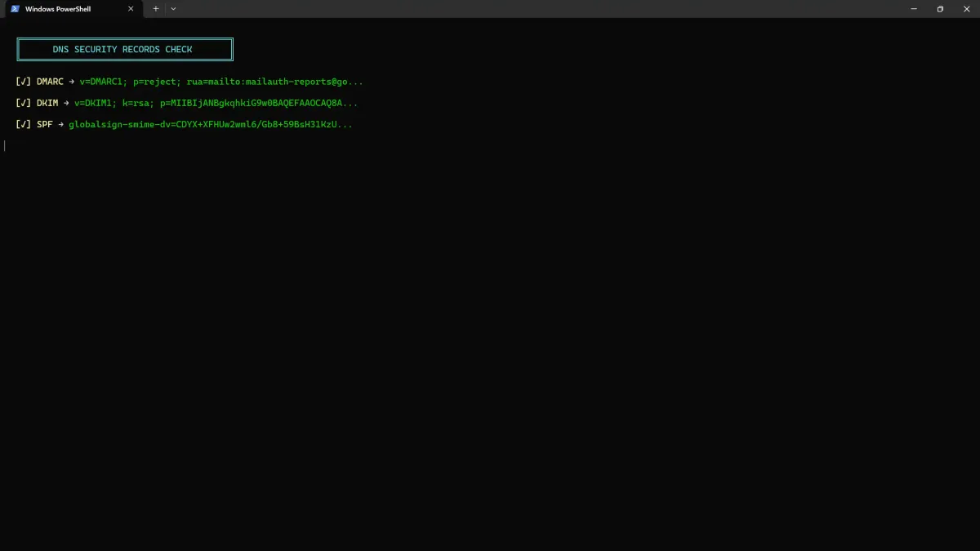Image resolution: width=980 pixels, height=551 pixels.
Task: Click the new tab plus icon
Action: tap(155, 9)
